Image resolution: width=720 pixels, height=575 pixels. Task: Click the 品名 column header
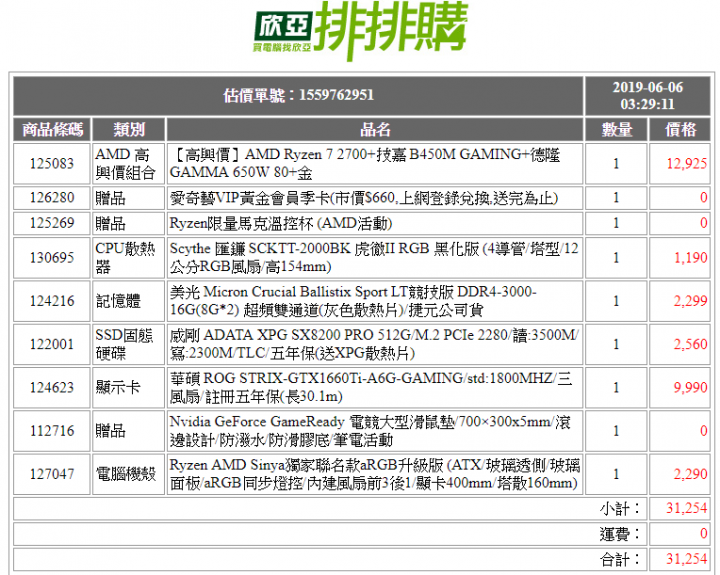[375, 130]
